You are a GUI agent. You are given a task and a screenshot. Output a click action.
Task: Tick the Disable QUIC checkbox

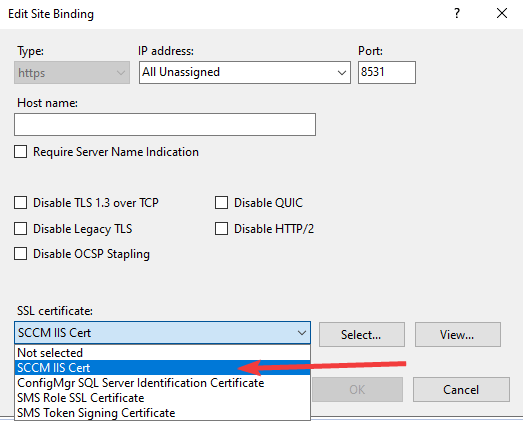coord(221,203)
